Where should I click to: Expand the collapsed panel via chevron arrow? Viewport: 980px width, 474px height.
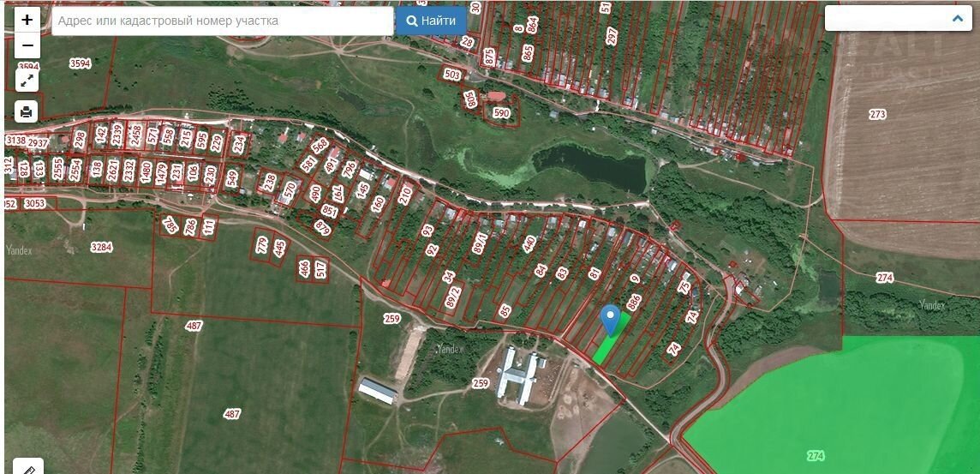click(x=957, y=18)
